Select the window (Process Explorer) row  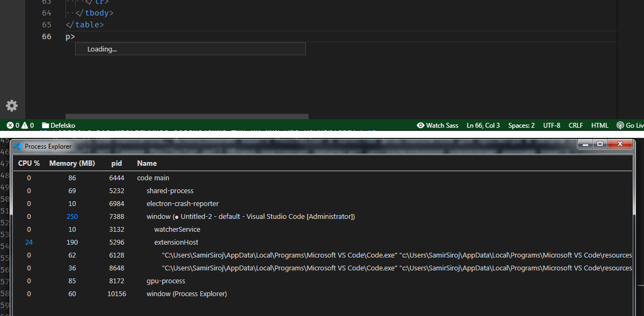pyautogui.click(x=322, y=293)
